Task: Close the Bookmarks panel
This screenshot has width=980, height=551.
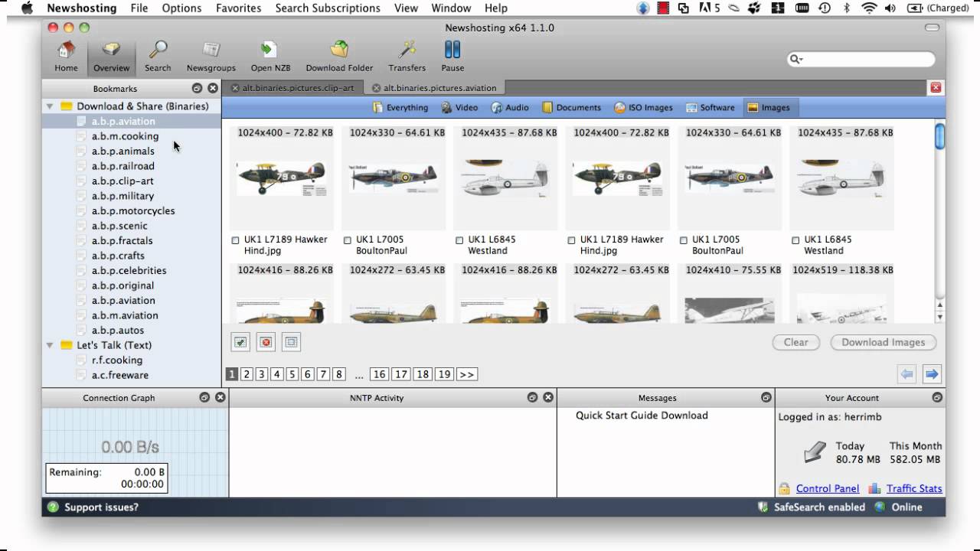Action: 213,88
